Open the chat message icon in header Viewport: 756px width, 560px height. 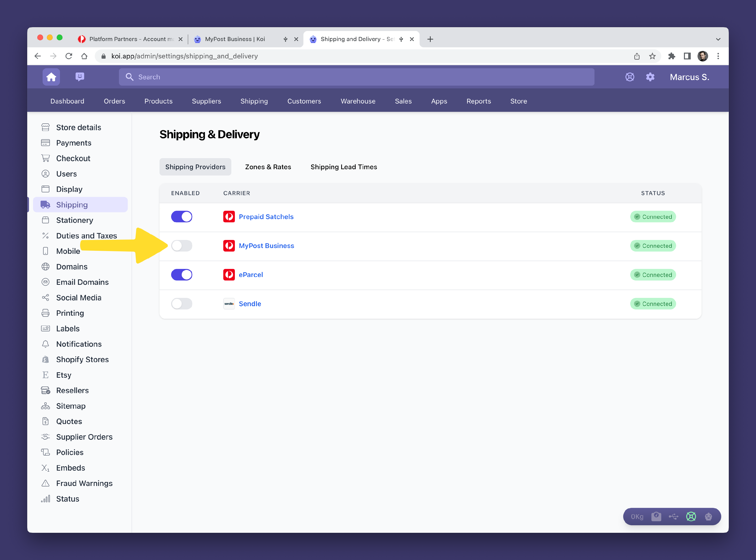click(x=80, y=77)
